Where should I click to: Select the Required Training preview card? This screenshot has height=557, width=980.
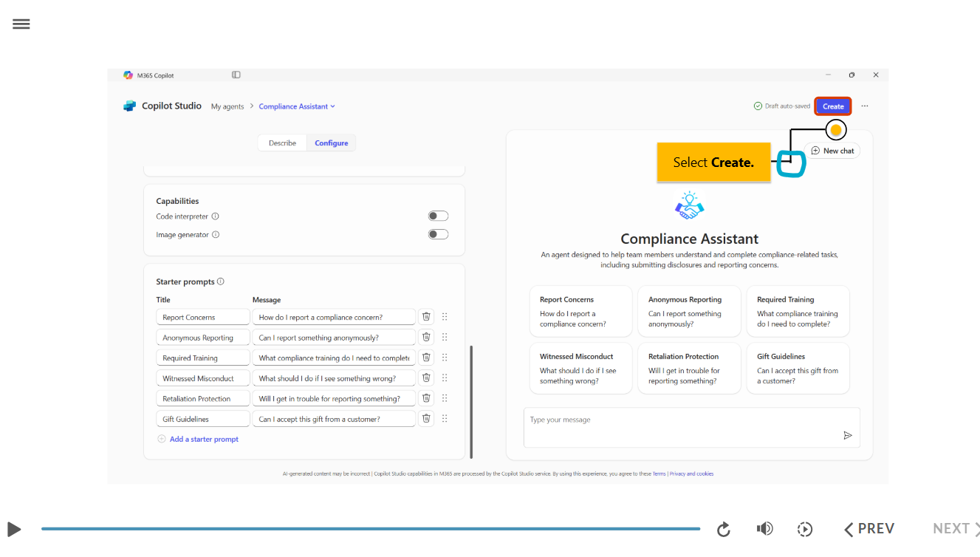pyautogui.click(x=798, y=311)
